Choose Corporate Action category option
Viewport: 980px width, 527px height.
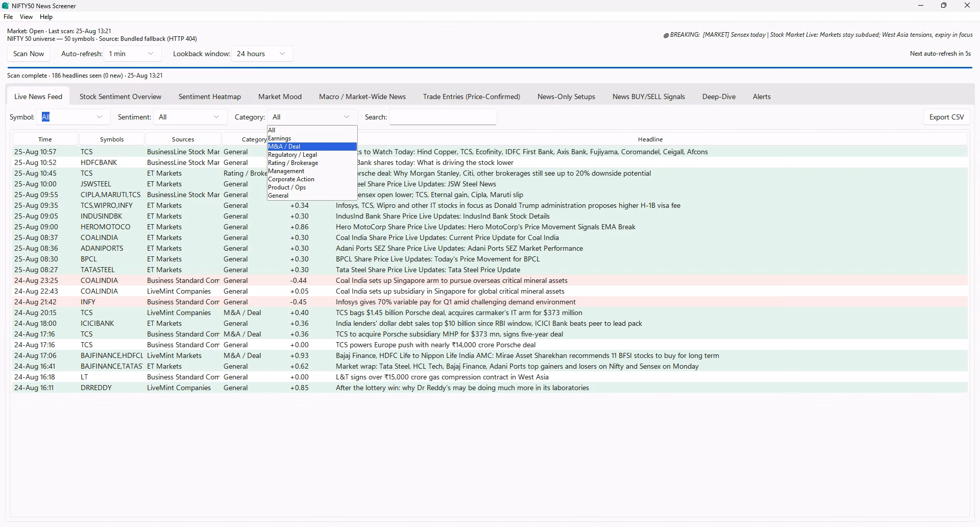tap(312, 179)
